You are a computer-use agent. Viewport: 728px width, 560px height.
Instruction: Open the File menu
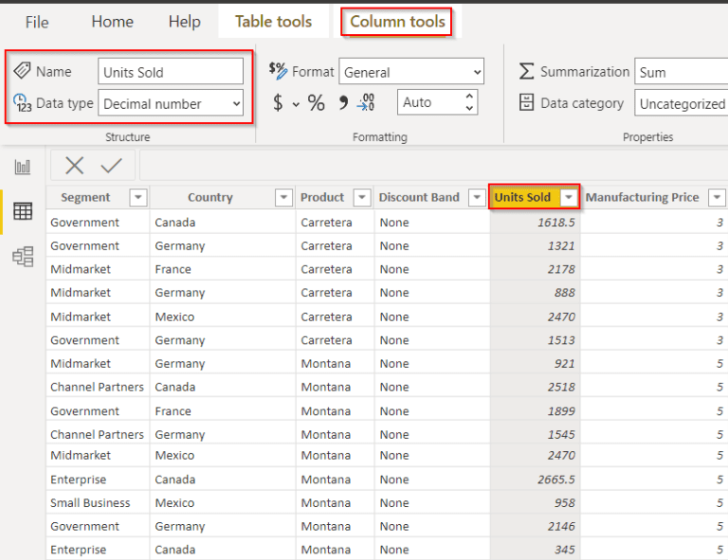[37, 22]
